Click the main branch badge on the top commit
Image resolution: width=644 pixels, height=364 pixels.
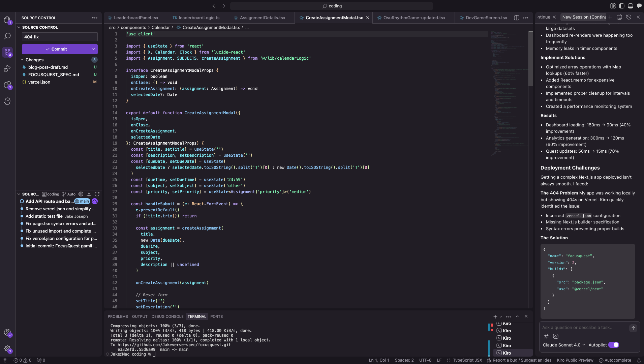[82, 201]
